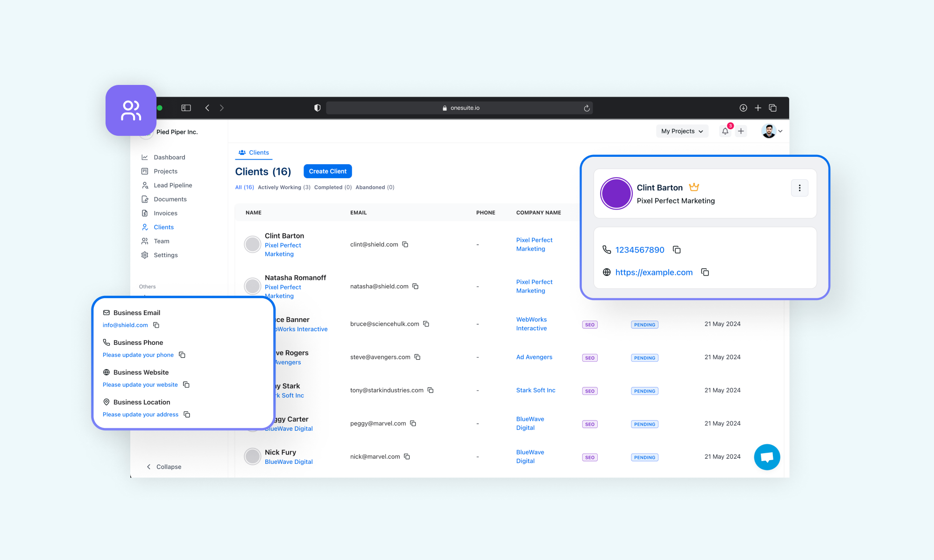Collapse the sidebar navigation
The image size is (934, 560).
pos(163,466)
